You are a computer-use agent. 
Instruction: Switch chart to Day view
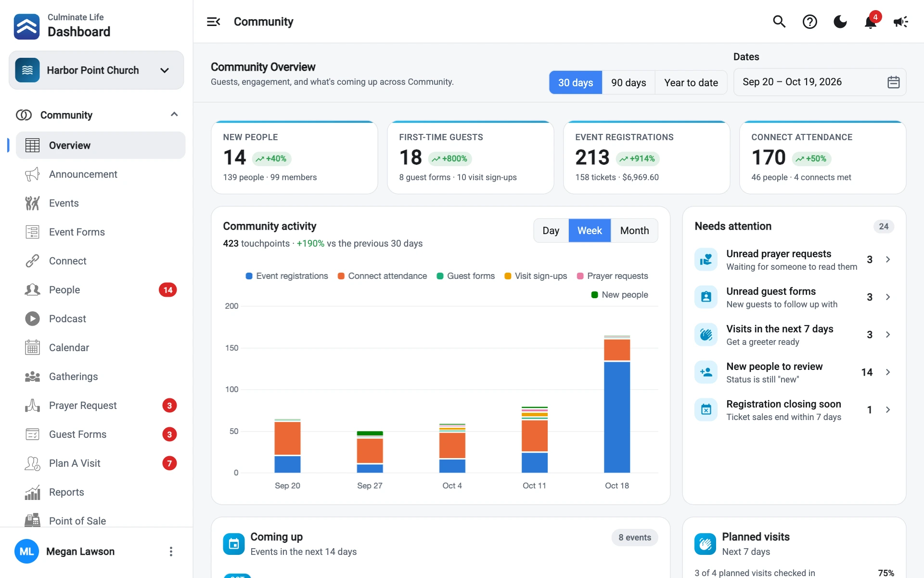coord(551,231)
